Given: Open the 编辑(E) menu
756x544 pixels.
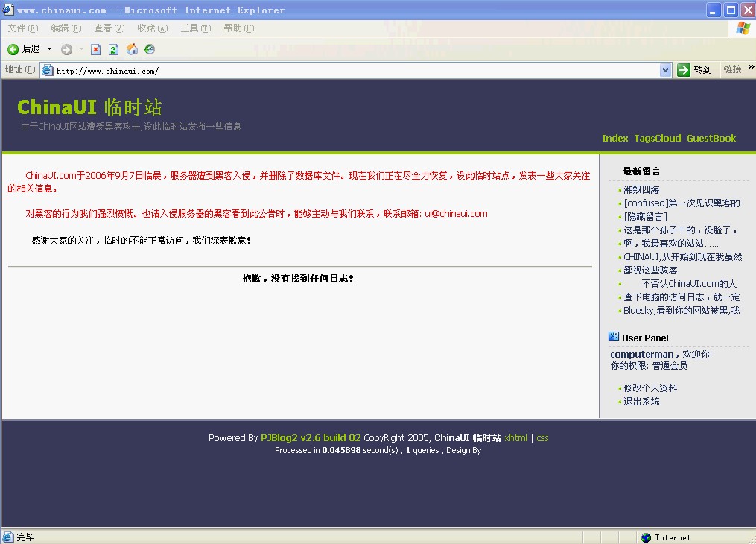Looking at the screenshot, I should 66,28.
